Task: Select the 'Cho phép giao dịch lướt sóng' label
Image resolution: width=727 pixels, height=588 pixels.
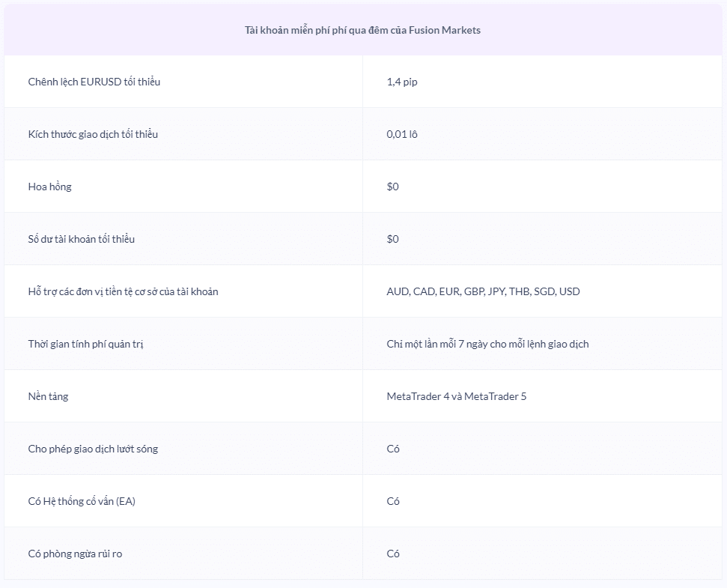Action: (93, 449)
